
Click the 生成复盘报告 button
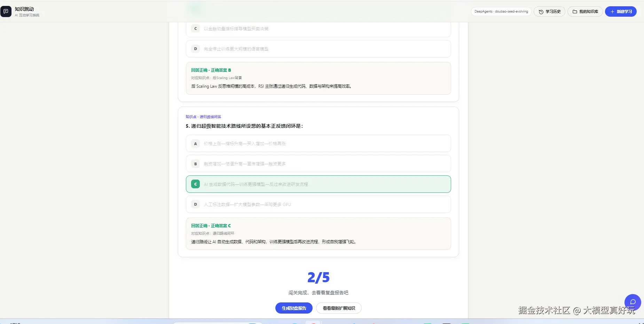tap(294, 308)
